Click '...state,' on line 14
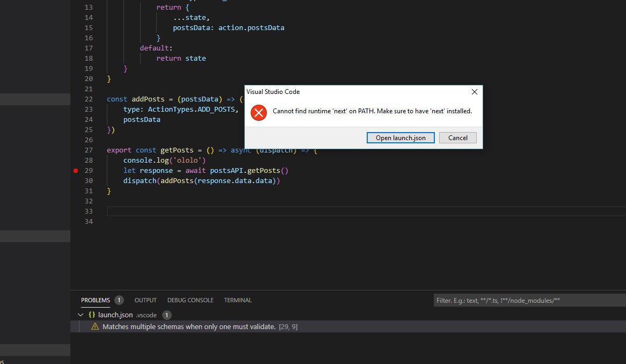The height and width of the screenshot is (364, 626). (x=191, y=18)
